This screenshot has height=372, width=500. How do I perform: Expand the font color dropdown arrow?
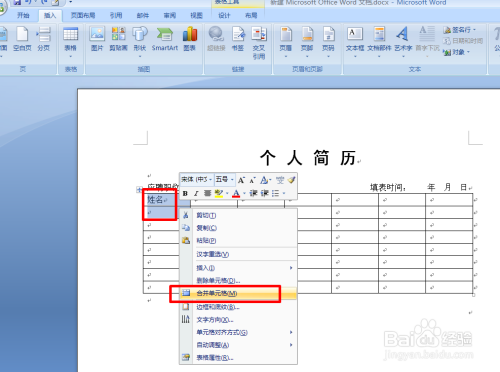pos(244,193)
